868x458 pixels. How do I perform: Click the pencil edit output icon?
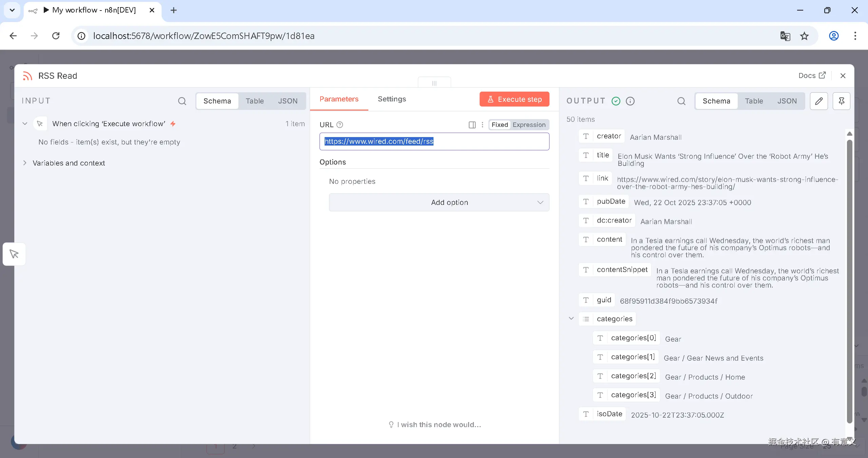(x=819, y=101)
